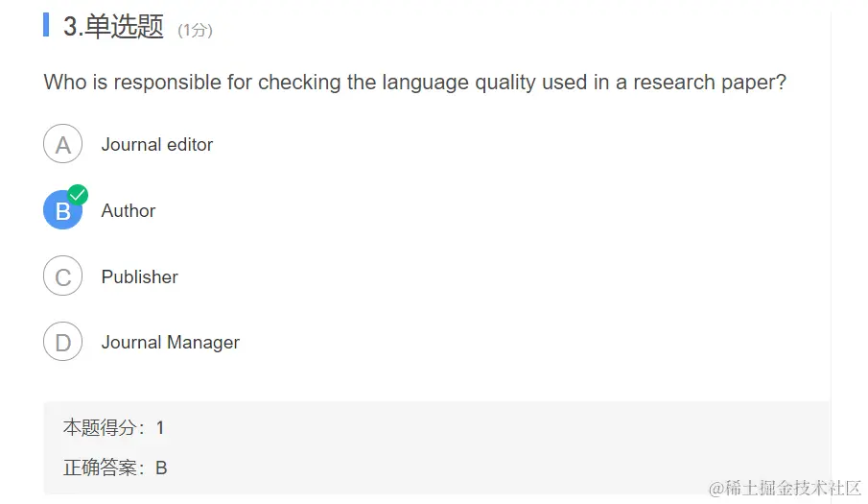
Task: Click the green checkmark badge on B
Action: [x=78, y=194]
